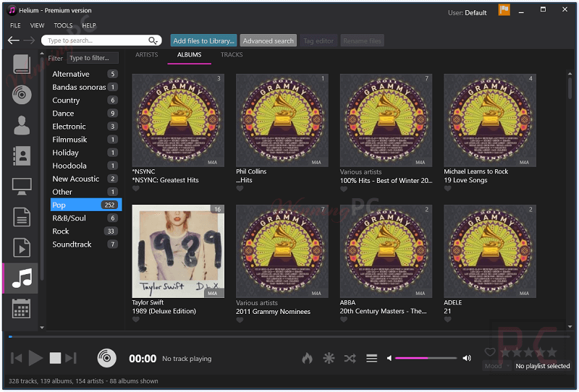
Task: Open the FILE menu
Action: click(x=15, y=25)
